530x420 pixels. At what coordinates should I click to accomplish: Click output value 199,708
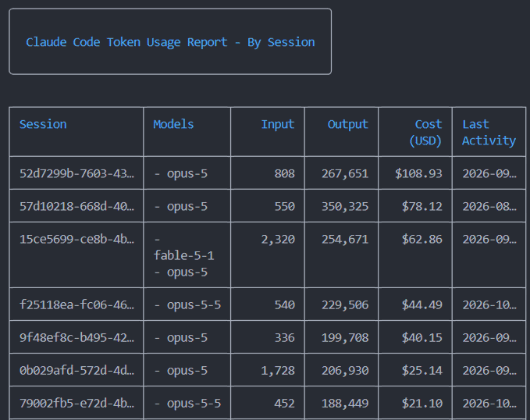coord(345,338)
